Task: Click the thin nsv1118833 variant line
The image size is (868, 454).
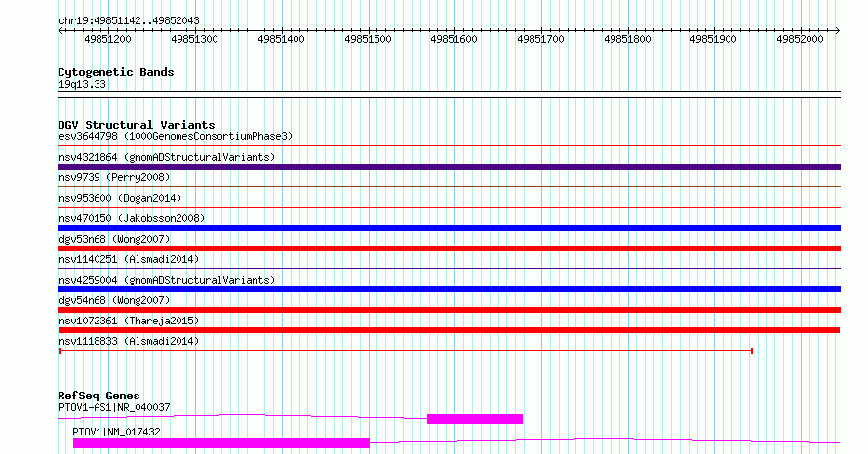Action: click(x=406, y=351)
